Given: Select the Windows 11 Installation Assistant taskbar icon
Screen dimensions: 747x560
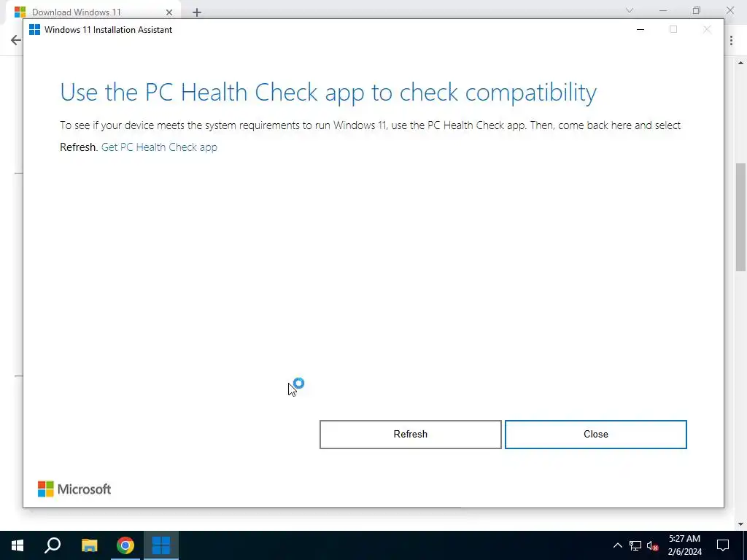Looking at the screenshot, I should 161,545.
